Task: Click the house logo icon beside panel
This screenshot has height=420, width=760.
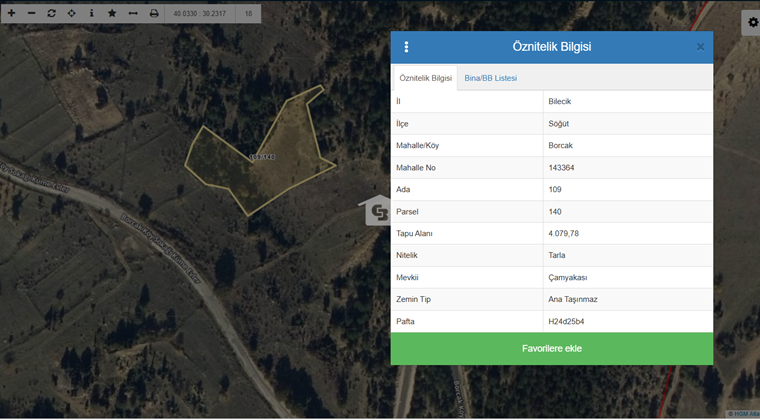Action: pyautogui.click(x=378, y=210)
